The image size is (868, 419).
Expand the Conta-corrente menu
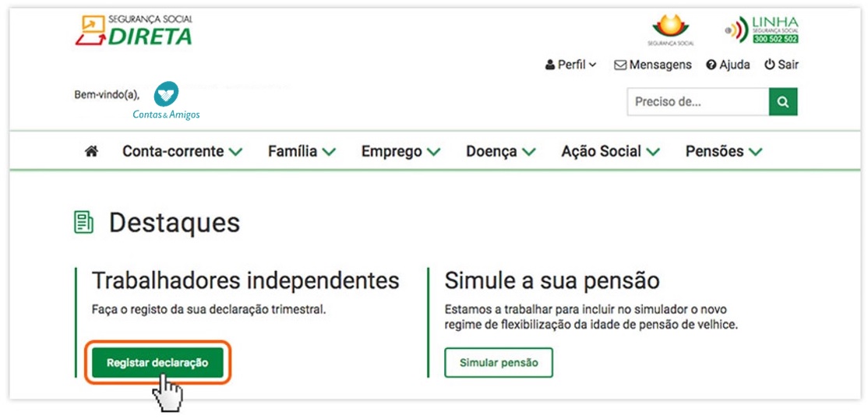tap(182, 151)
